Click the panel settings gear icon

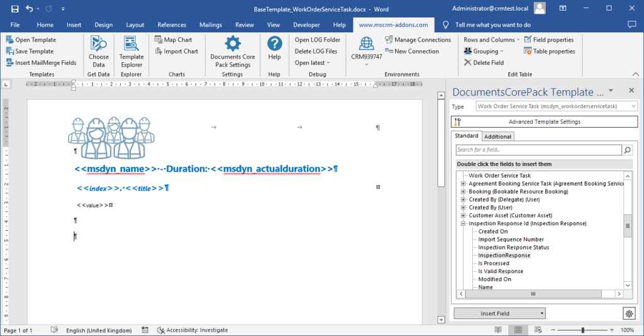[629, 314]
